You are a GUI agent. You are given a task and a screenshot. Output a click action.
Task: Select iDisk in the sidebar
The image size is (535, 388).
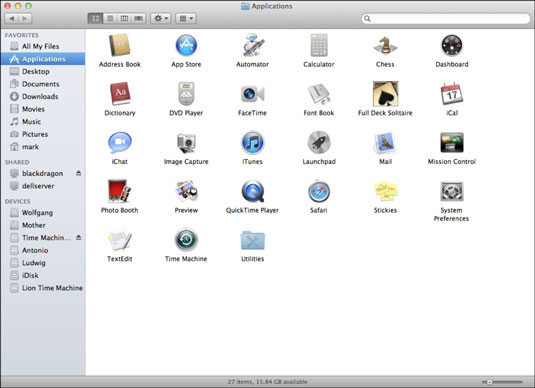point(43,275)
